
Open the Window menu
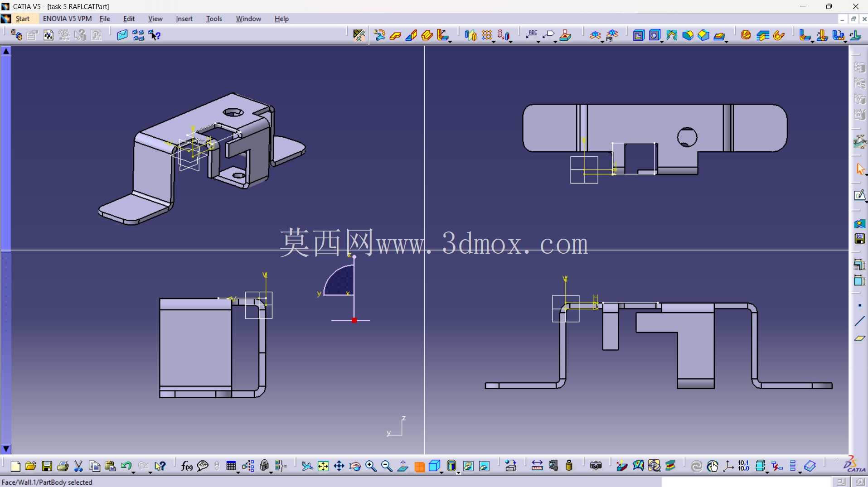tap(248, 19)
